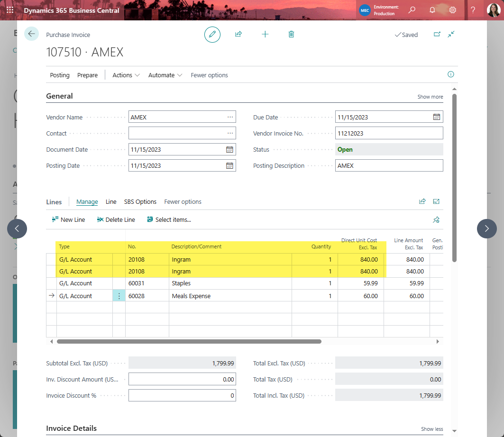Viewport: 504px width, 437px height.
Task: Select the Manage tab in Lines
Action: (x=87, y=202)
